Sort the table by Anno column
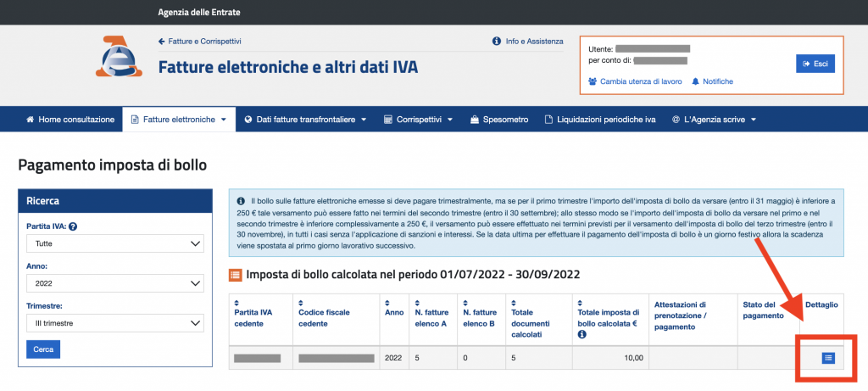The width and height of the screenshot is (868, 391). click(387, 303)
